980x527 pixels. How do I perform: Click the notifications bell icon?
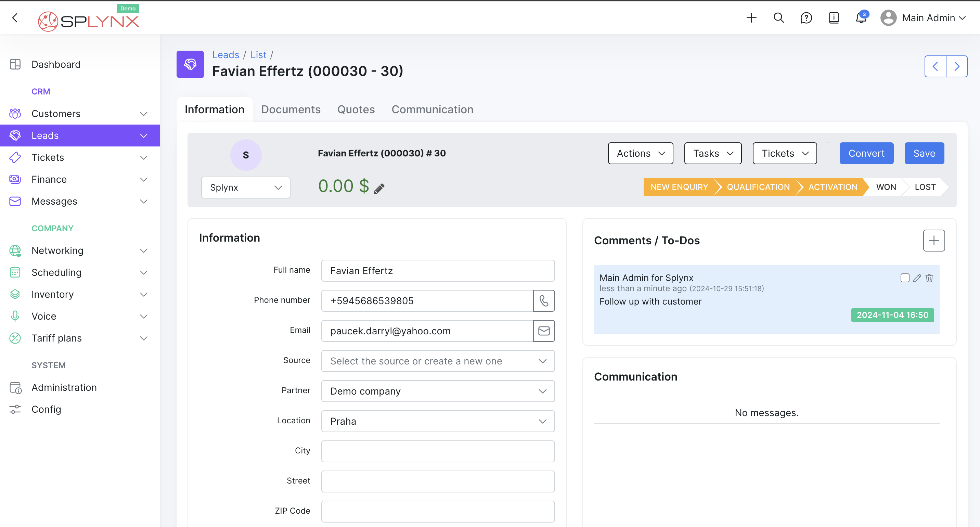tap(861, 18)
